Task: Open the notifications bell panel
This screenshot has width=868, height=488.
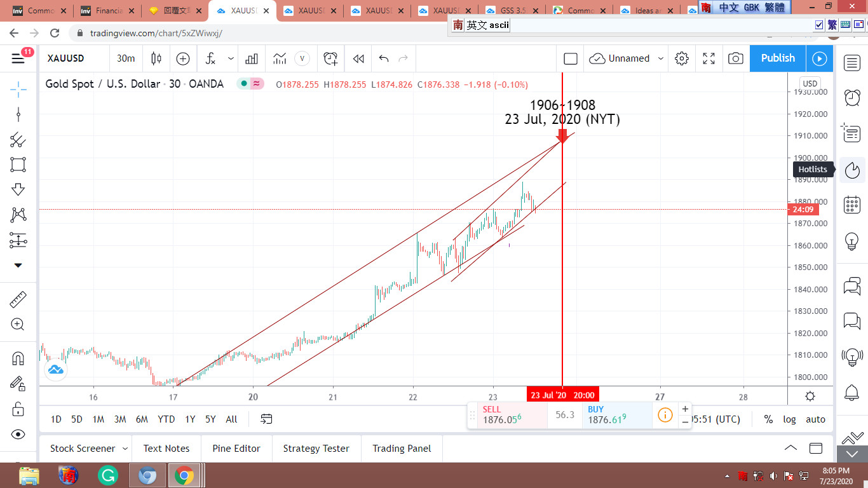Action: coord(852,393)
